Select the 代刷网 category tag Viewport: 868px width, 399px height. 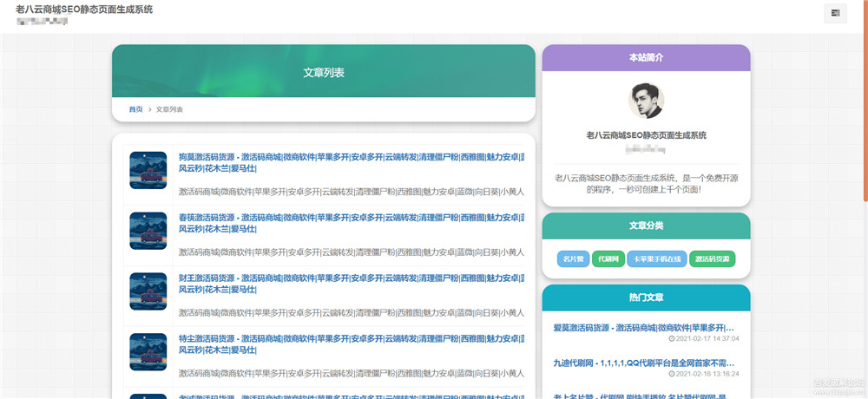608,259
